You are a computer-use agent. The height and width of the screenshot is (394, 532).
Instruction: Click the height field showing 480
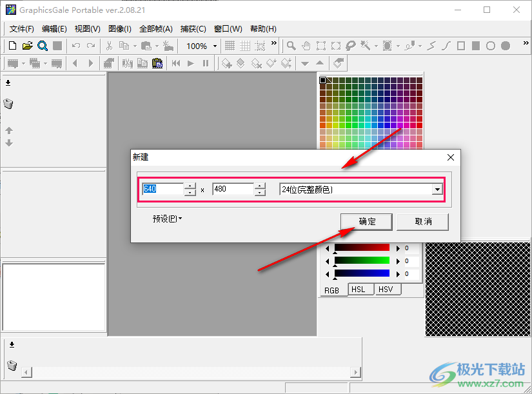tap(233, 189)
